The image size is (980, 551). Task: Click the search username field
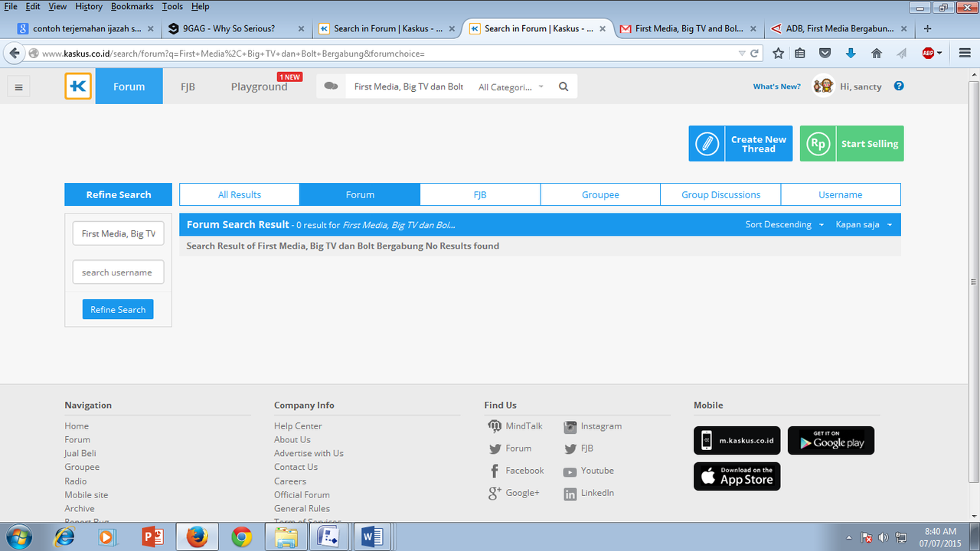coord(118,272)
